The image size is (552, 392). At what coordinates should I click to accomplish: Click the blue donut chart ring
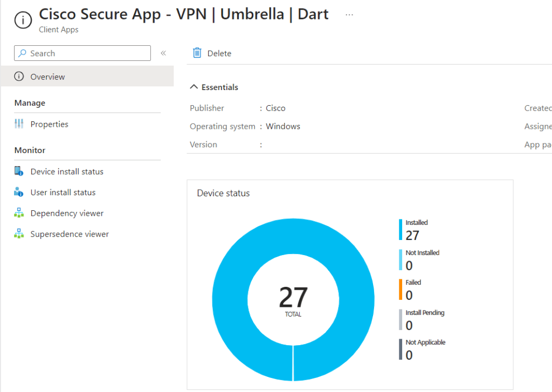(x=231, y=299)
